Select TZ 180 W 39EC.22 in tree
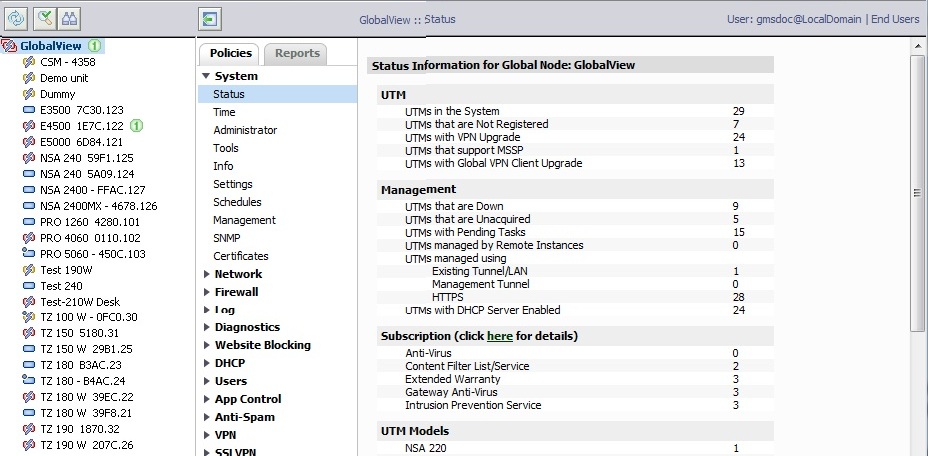The image size is (928, 456). click(87, 397)
